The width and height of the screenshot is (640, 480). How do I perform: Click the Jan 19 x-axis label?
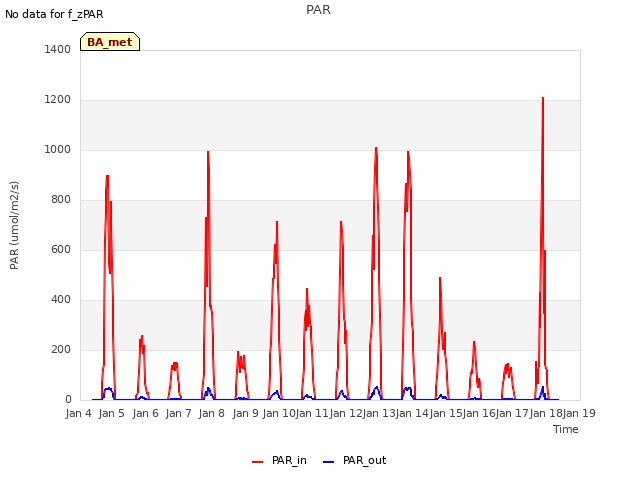click(x=579, y=413)
